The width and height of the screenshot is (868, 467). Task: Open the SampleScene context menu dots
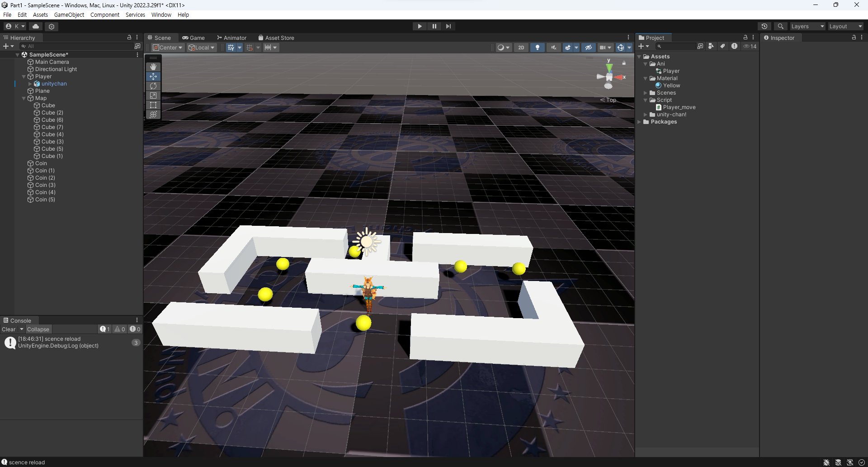coord(137,55)
